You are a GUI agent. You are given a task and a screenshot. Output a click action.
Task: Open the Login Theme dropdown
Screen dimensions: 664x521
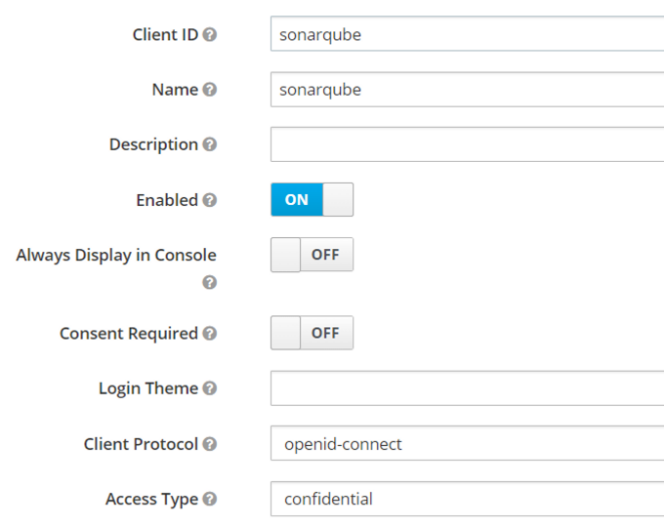(467, 388)
